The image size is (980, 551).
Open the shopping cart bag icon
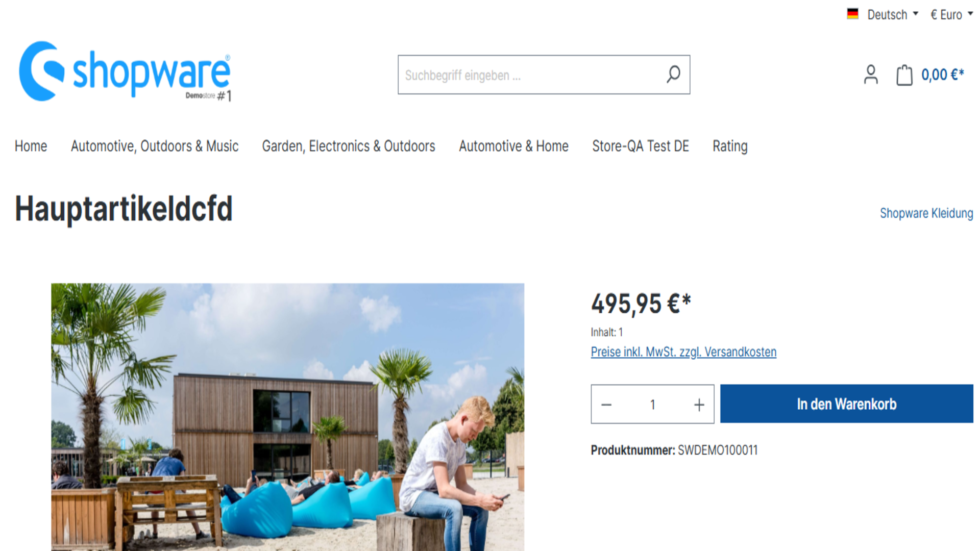coord(904,74)
